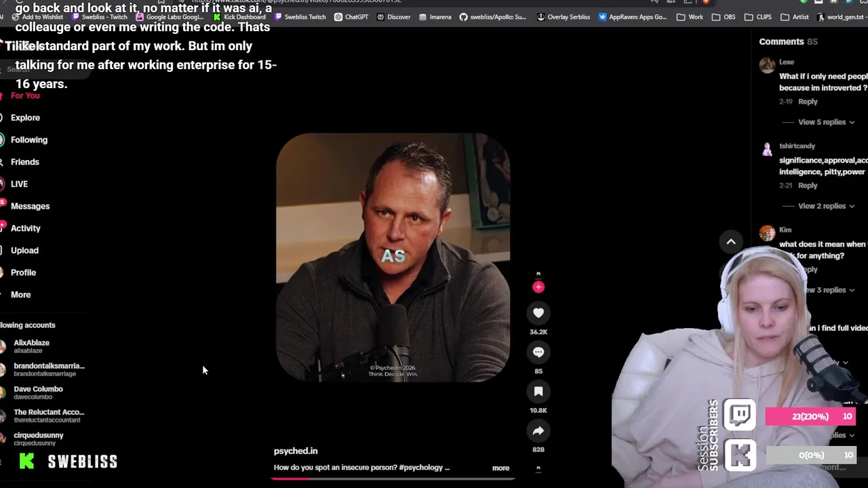Open the Imarena bookmark
The image size is (868, 488).
pyautogui.click(x=435, y=17)
